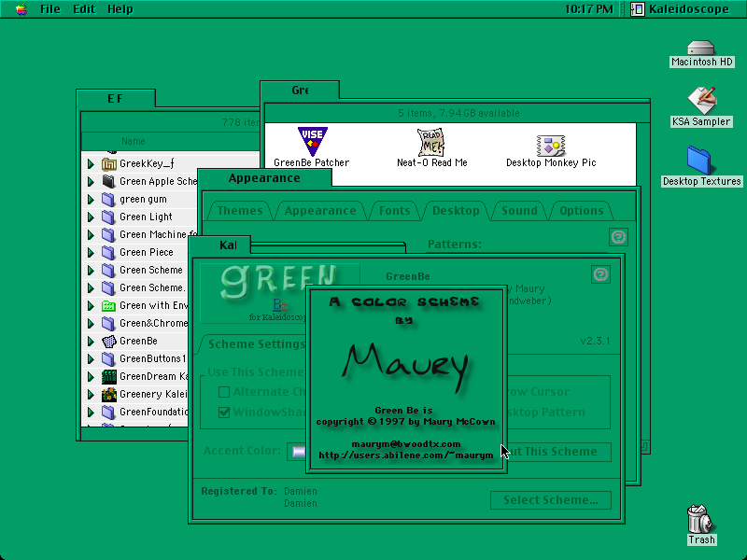The image size is (747, 560).
Task: Click the Appearance window title bar
Action: (264, 178)
